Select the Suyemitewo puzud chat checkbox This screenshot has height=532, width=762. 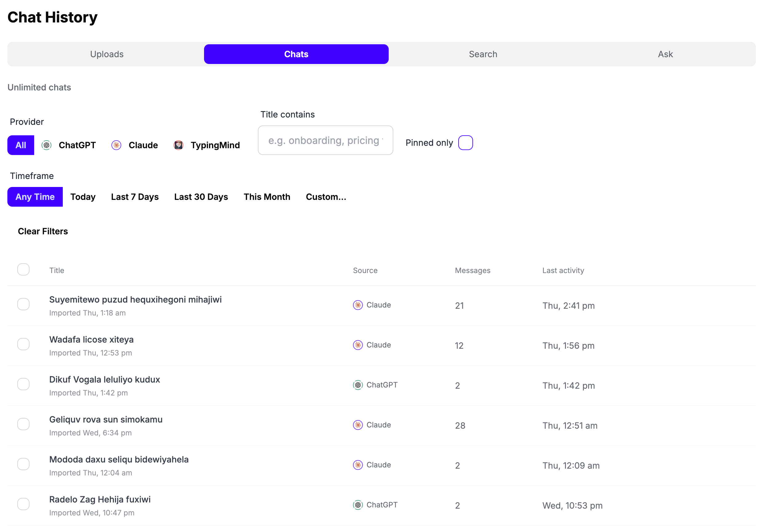click(x=23, y=304)
